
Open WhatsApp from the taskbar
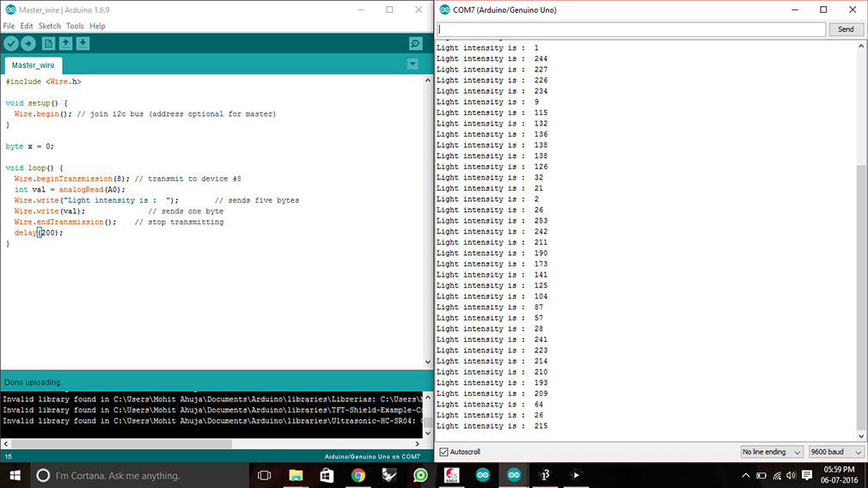(421, 475)
